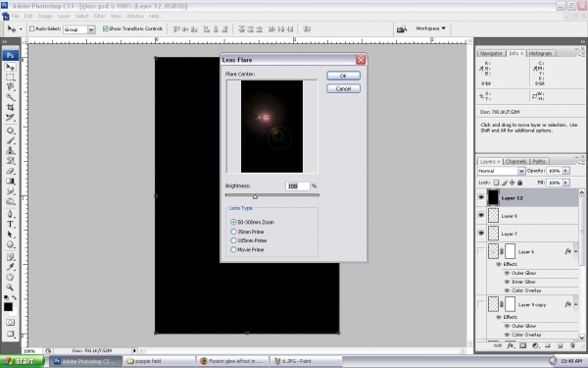The height and width of the screenshot is (368, 588).
Task: Select the Dodge tool
Action: [x=10, y=201]
